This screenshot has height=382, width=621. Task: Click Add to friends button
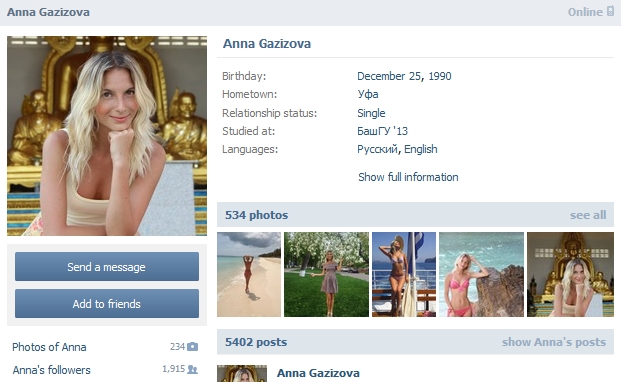(x=107, y=304)
